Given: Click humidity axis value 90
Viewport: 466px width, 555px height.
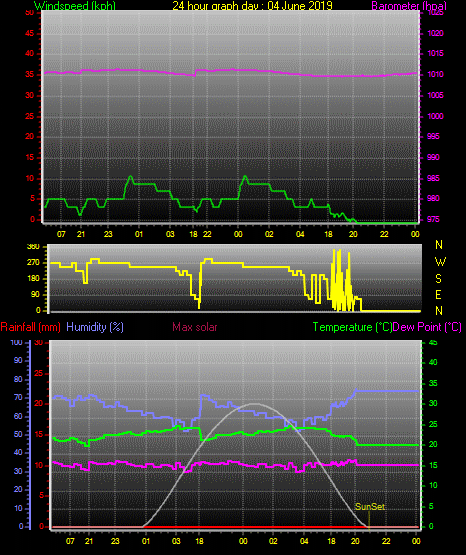Looking at the screenshot, I should pos(18,360).
